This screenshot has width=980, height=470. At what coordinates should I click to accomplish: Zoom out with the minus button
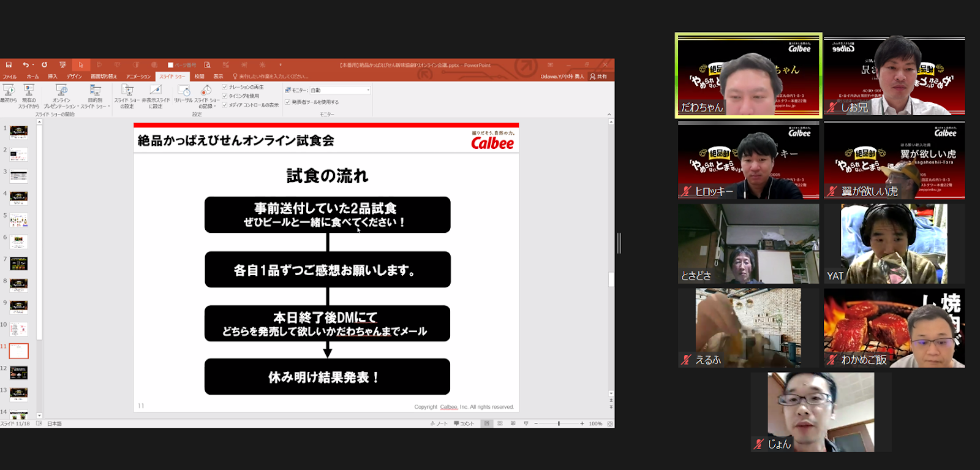536,423
